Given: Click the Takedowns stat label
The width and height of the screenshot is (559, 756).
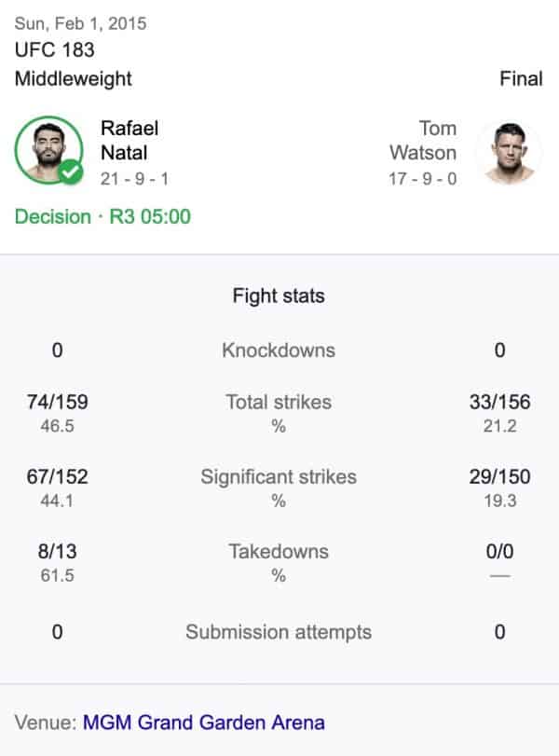Looking at the screenshot, I should (279, 552).
